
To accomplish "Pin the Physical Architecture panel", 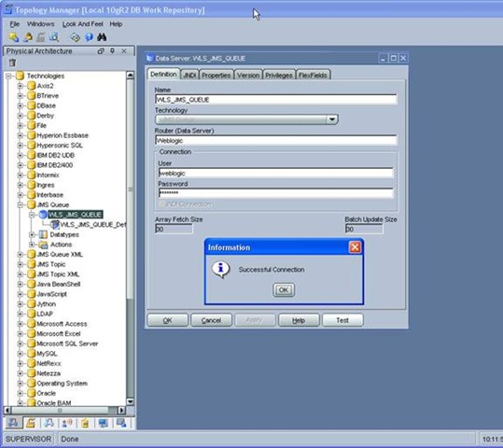I will 112,51.
